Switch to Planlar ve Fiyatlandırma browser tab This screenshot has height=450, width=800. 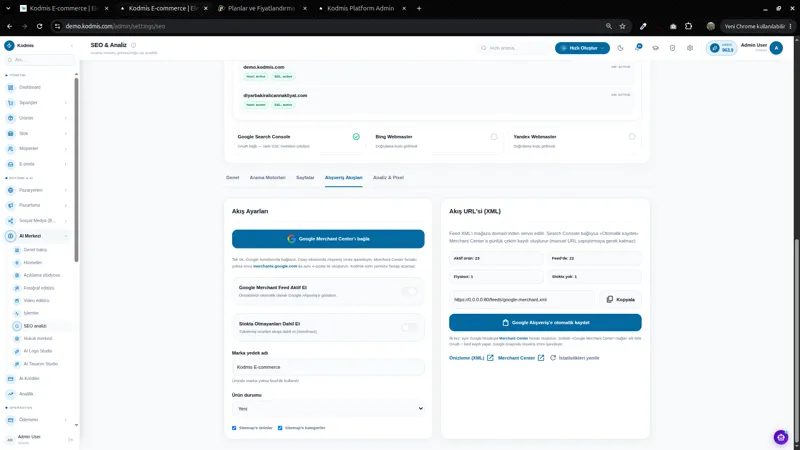coord(262,8)
